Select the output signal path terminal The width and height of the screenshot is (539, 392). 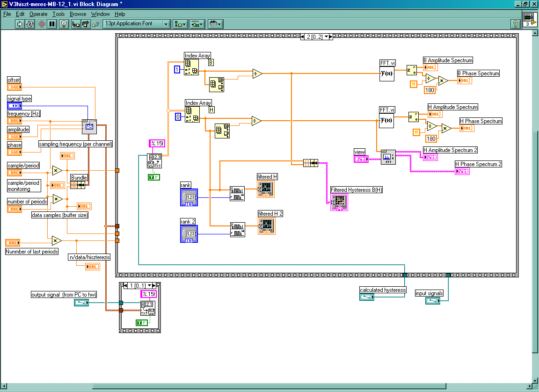[81, 303]
